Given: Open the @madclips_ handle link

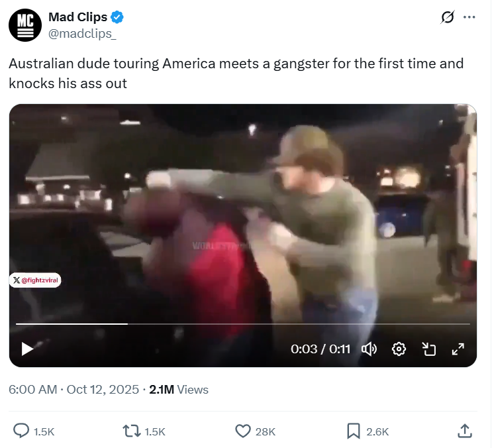Looking at the screenshot, I should pos(83,34).
